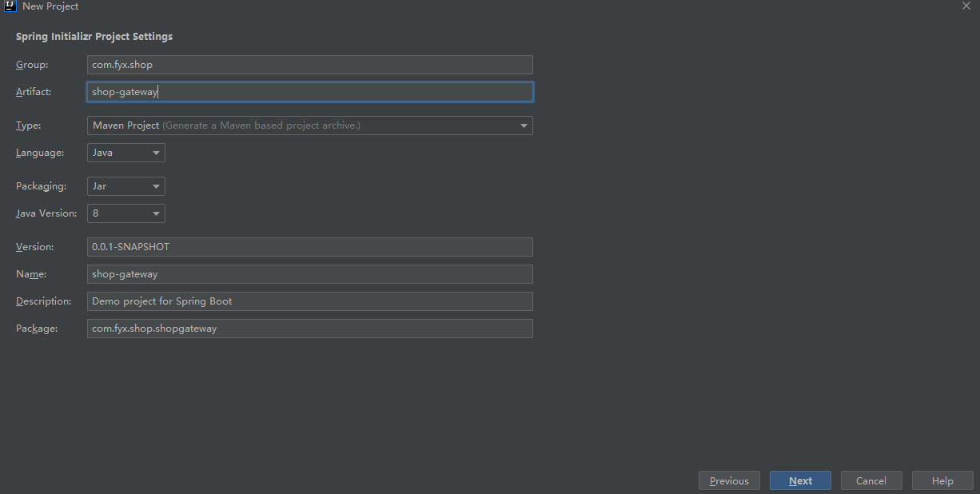Viewport: 980px width, 494px height.
Task: Proceed with the Next button
Action: point(800,480)
